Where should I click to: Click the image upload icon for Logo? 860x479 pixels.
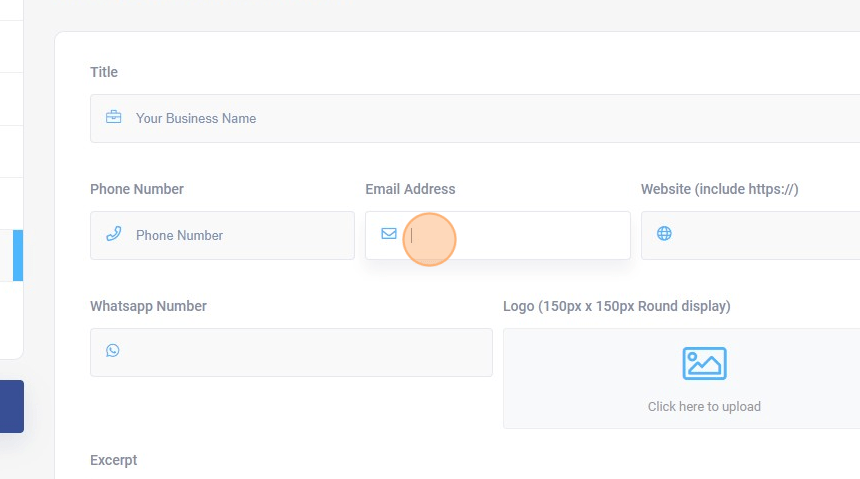[704, 364]
